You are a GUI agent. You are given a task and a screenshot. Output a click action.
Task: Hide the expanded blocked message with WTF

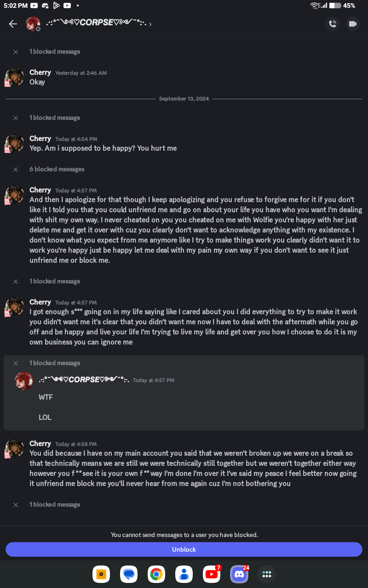coord(16,363)
